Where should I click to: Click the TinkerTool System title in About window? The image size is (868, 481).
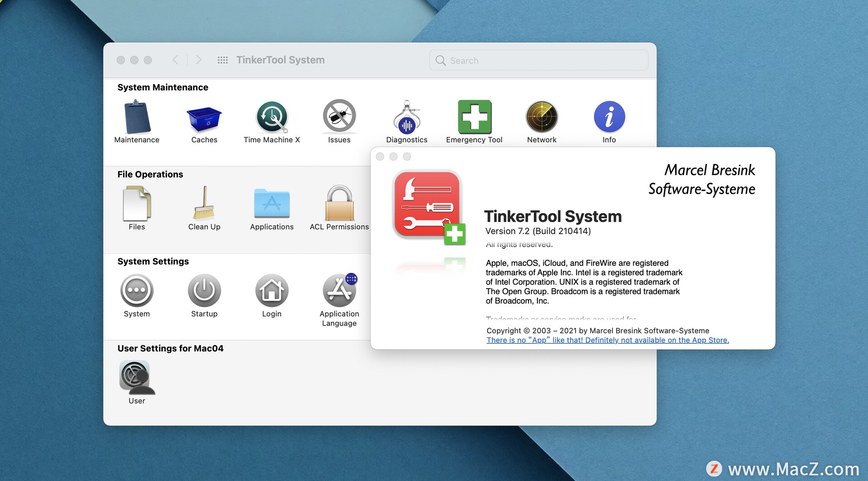pos(553,216)
